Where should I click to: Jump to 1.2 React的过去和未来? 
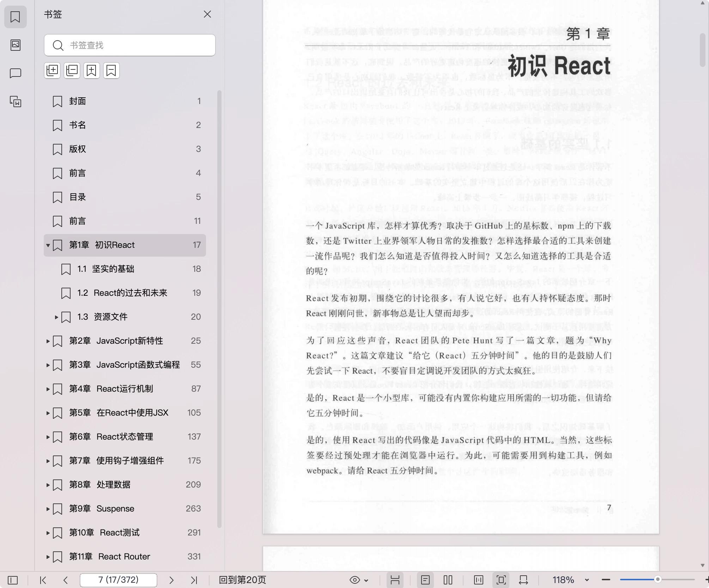pyautogui.click(x=125, y=293)
